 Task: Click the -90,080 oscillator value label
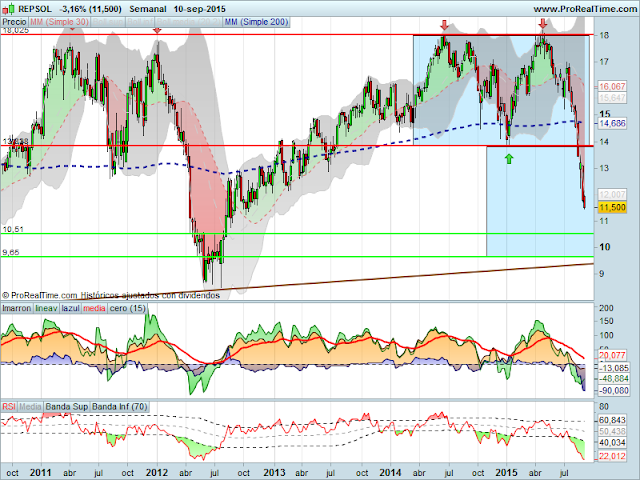pos(613,390)
